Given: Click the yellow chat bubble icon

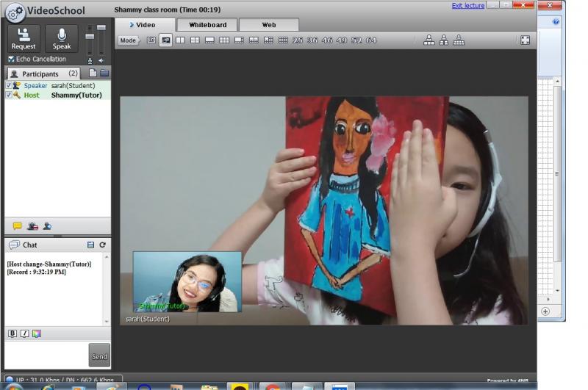Looking at the screenshot, I should click(17, 226).
